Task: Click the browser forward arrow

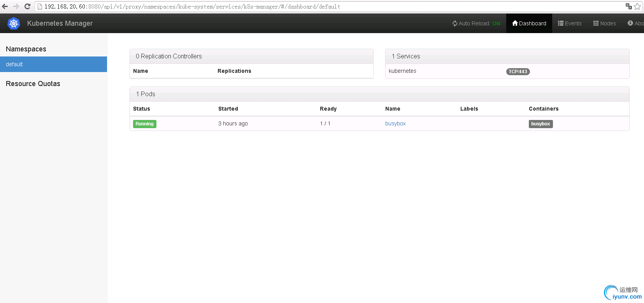Action: click(x=16, y=6)
